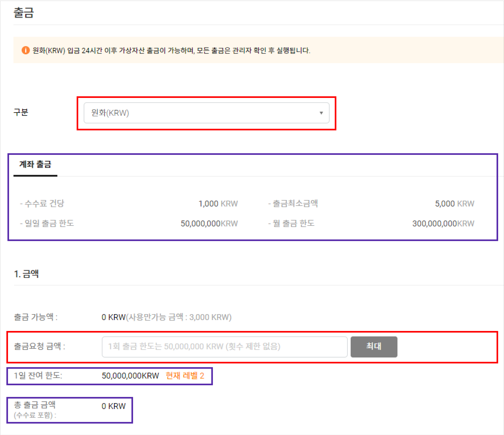The image size is (504, 435).
Task: Click the 출금 가능액 0 KRW text
Action: coord(113,317)
